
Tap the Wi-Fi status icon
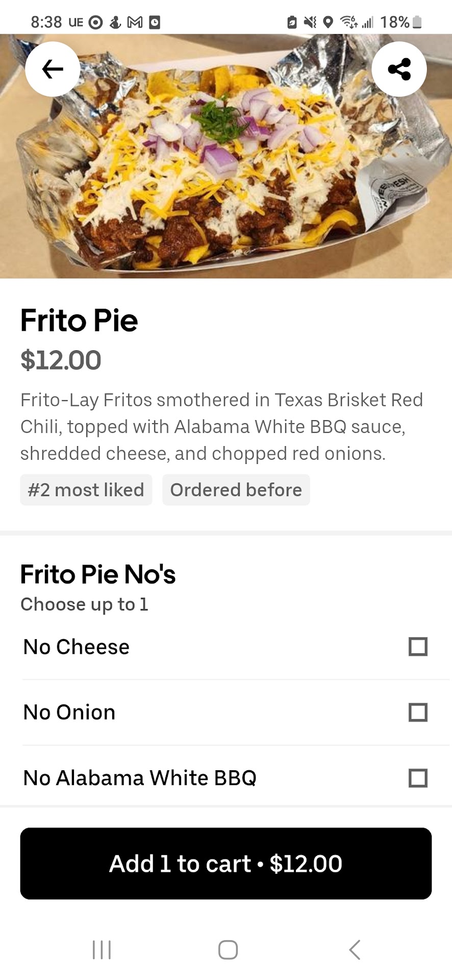click(348, 22)
